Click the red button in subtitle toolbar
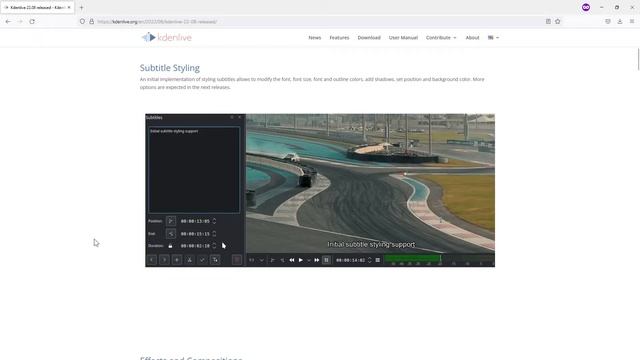The height and width of the screenshot is (360, 640). click(237, 260)
